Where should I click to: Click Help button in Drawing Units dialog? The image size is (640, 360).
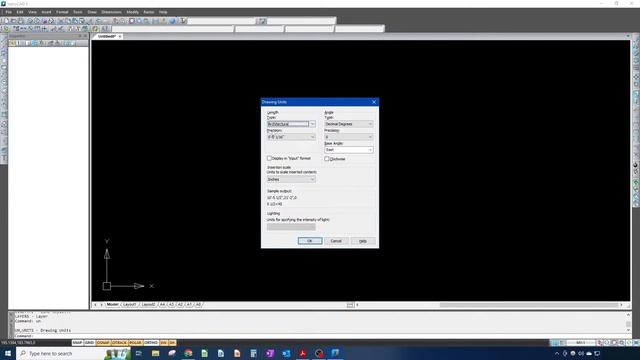[x=363, y=241]
